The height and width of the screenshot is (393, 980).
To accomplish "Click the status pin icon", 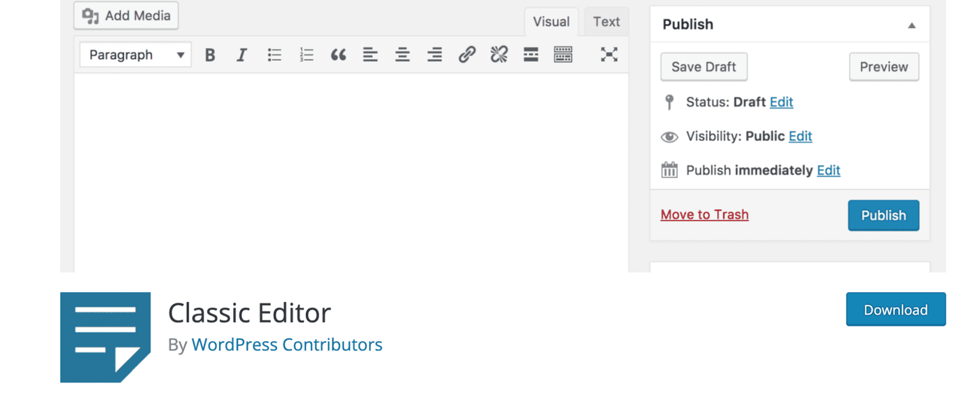I will point(669,102).
